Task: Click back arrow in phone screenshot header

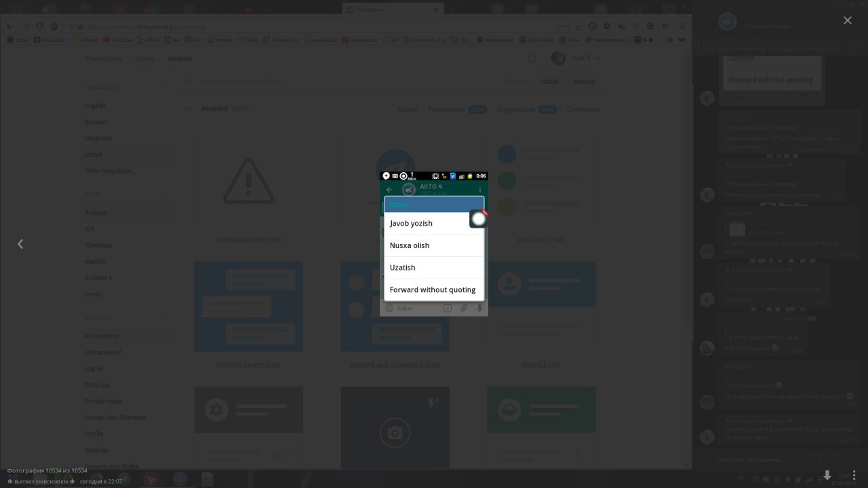Action: click(389, 190)
